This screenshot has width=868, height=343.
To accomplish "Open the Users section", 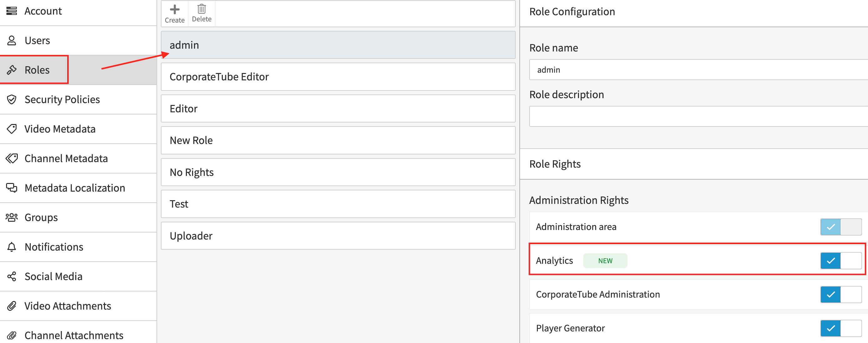I will (78, 40).
